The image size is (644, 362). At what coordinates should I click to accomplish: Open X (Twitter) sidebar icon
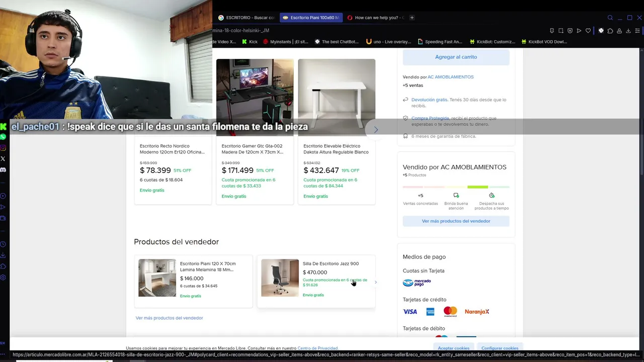coord(3,159)
